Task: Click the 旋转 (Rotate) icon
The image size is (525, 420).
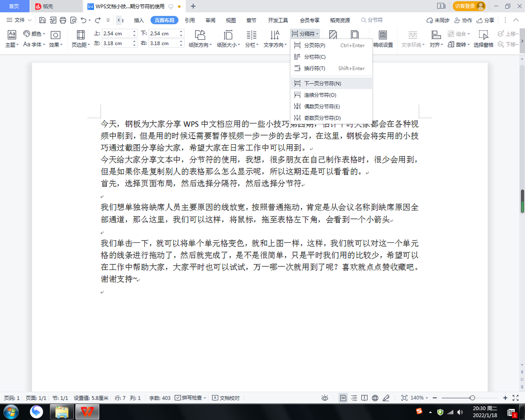Action: point(452,44)
